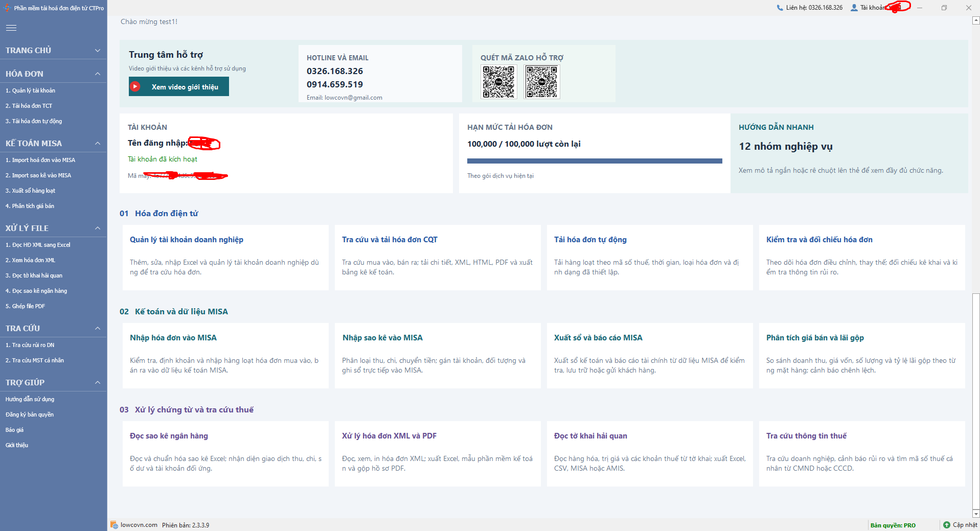Expand the TRANG CHỦ sidebar section

pos(98,50)
